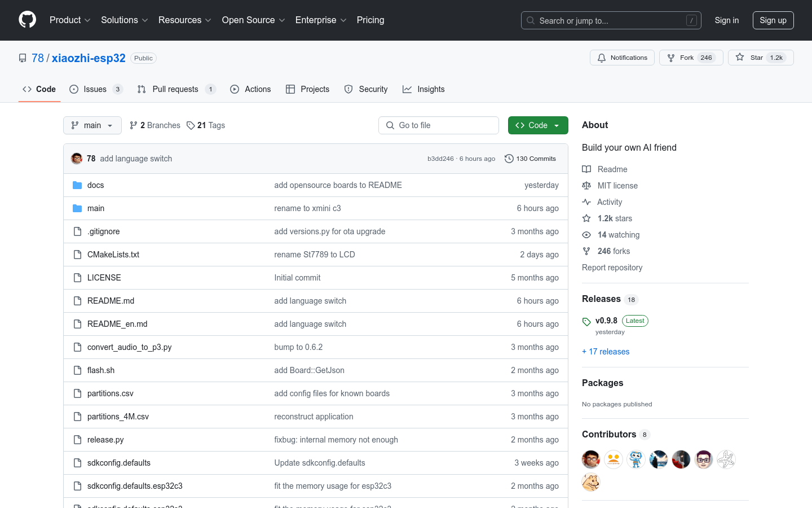
Task: Open the green Code dropdown button
Action: (x=538, y=125)
